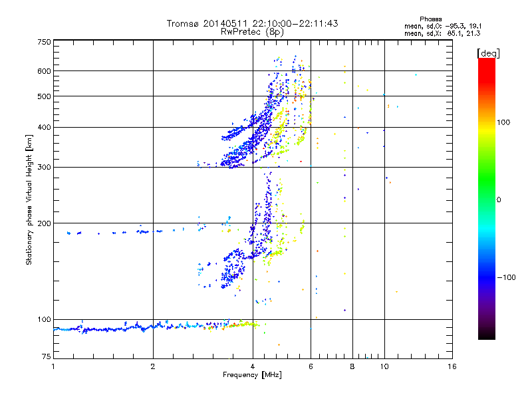Select the 'mean, sd,X: 85.1, 21.3' line

click(442, 34)
